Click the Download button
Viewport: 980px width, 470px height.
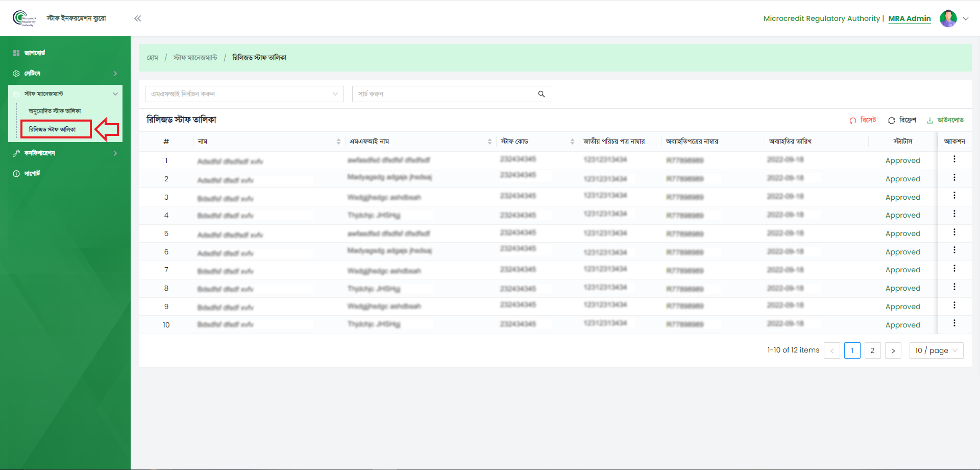945,120
